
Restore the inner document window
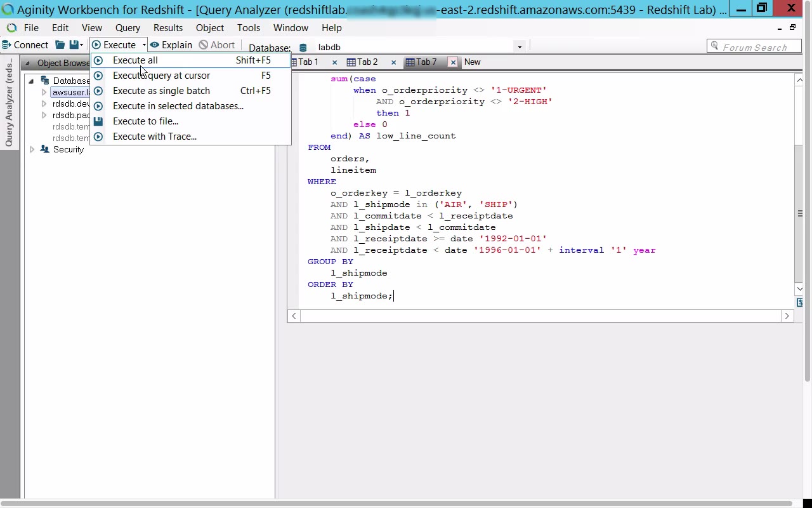(792, 27)
